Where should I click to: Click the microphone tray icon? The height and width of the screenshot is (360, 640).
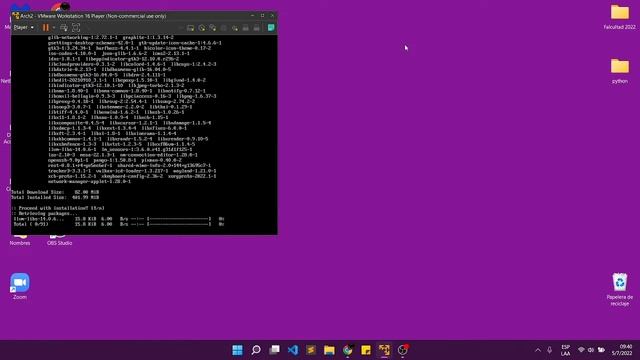tap(550, 350)
